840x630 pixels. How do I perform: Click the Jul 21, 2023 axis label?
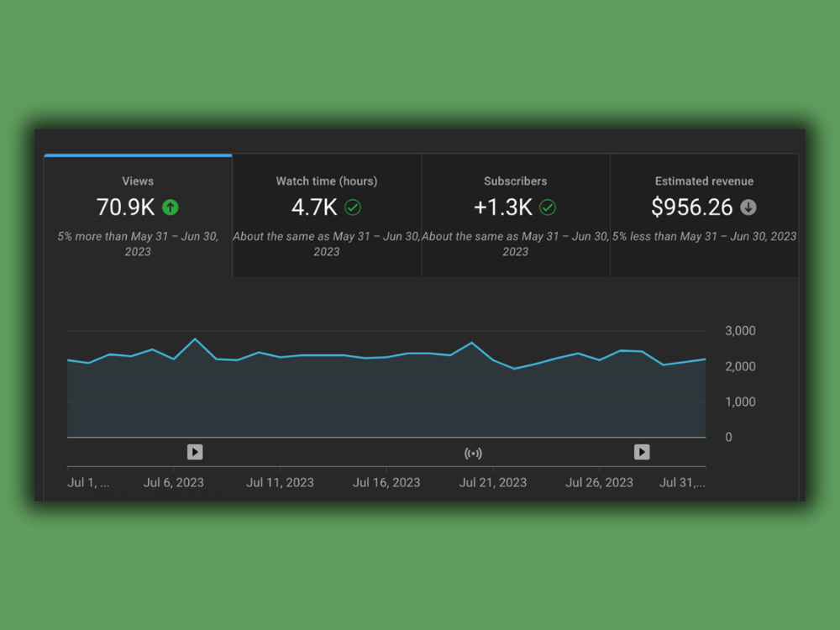[493, 483]
